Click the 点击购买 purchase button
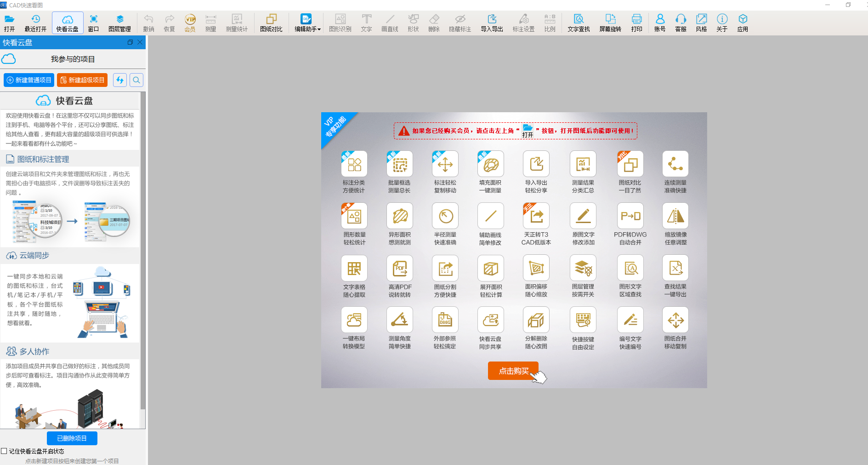This screenshot has width=868, height=465. (513, 371)
